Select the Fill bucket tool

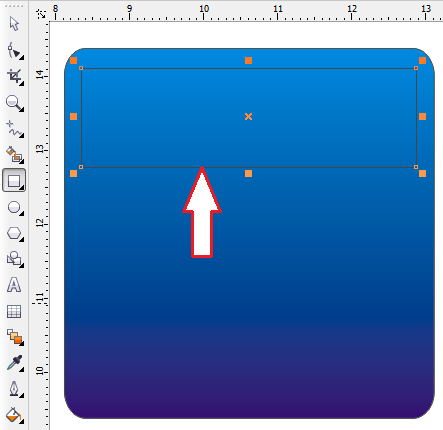pyautogui.click(x=14, y=415)
